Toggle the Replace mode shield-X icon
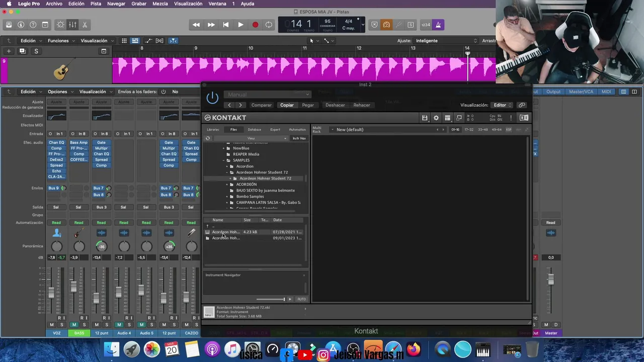The height and width of the screenshot is (362, 644). tap(374, 25)
